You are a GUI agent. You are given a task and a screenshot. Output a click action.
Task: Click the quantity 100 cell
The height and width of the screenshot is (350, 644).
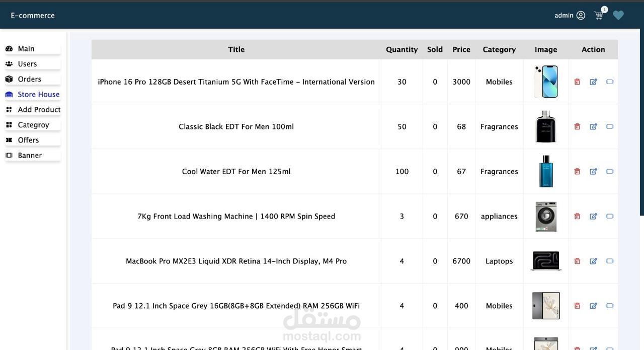[401, 171]
